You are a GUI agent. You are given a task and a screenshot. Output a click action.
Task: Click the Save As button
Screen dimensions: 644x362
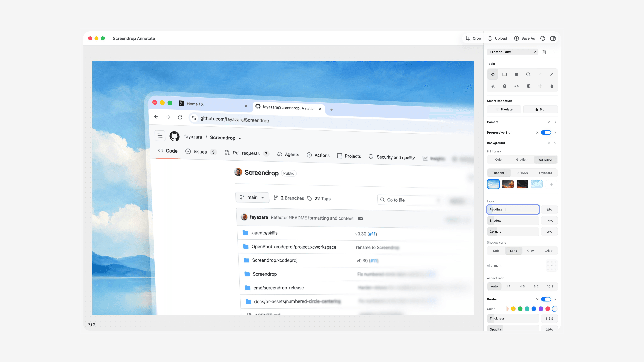pos(524,38)
